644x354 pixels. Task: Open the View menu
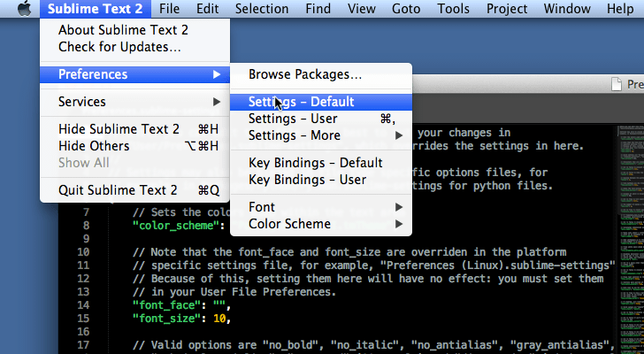point(362,9)
